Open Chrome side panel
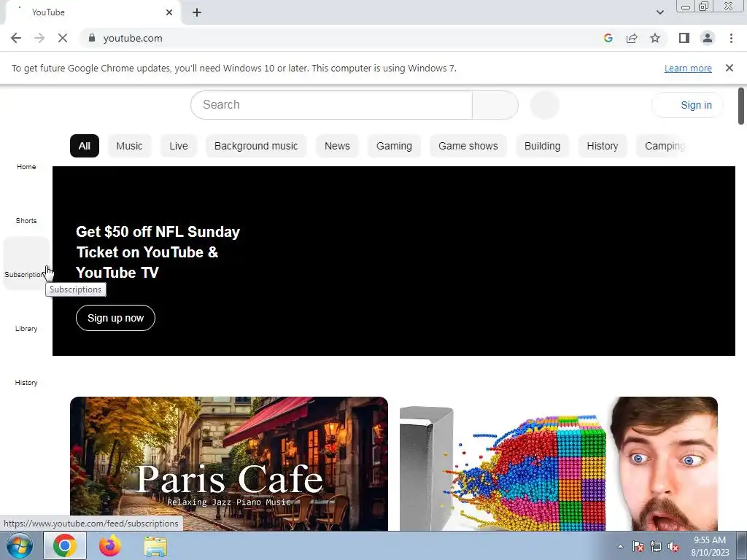 [684, 38]
